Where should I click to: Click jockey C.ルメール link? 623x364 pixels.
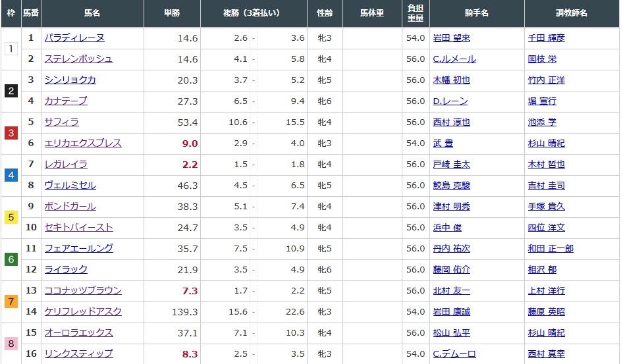tap(454, 59)
